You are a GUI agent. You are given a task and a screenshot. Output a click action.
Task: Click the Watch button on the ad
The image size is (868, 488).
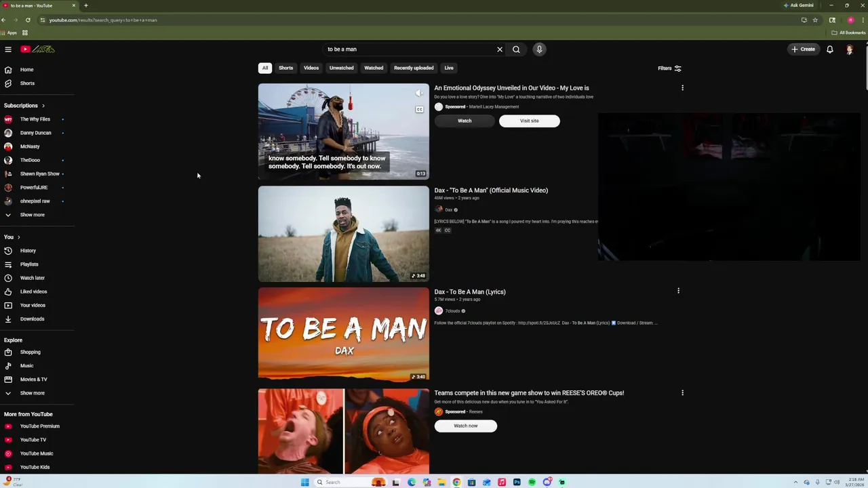pyautogui.click(x=465, y=121)
